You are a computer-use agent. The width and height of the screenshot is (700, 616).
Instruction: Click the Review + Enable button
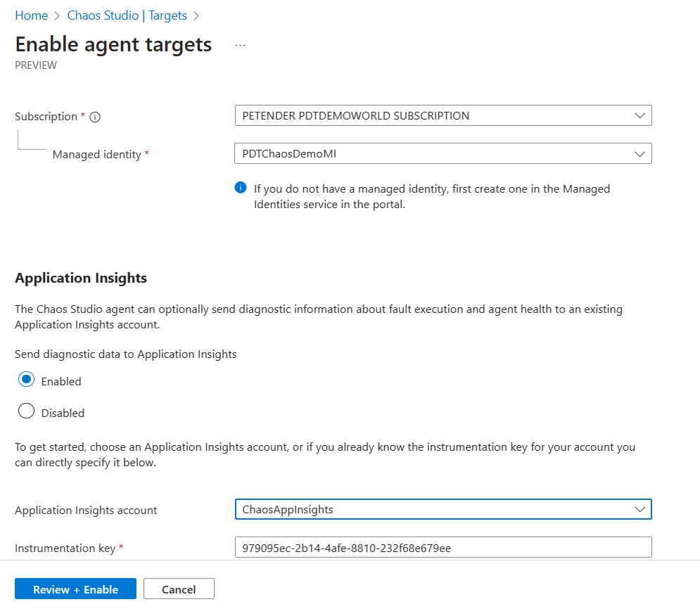[75, 589]
